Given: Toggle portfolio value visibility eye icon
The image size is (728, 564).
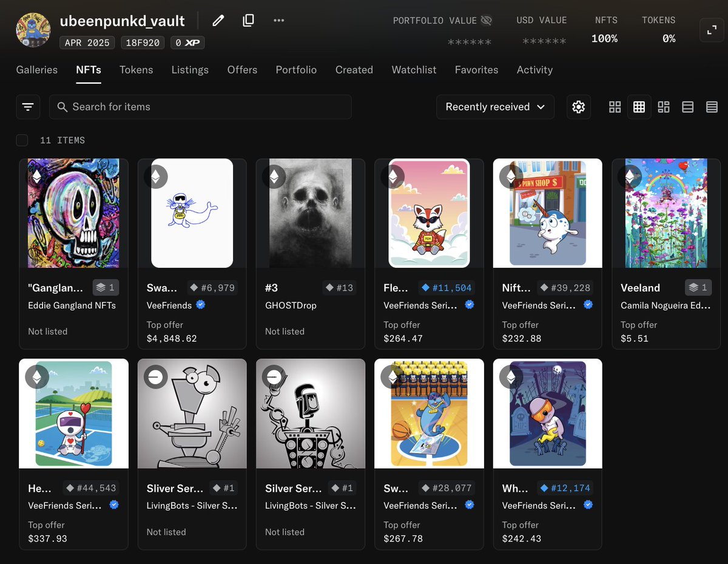Looking at the screenshot, I should (x=486, y=21).
